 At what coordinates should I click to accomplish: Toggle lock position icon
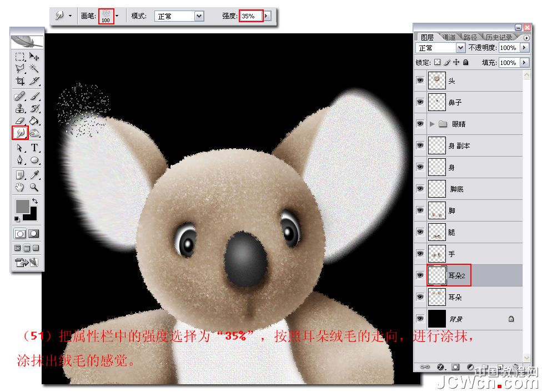(456, 62)
